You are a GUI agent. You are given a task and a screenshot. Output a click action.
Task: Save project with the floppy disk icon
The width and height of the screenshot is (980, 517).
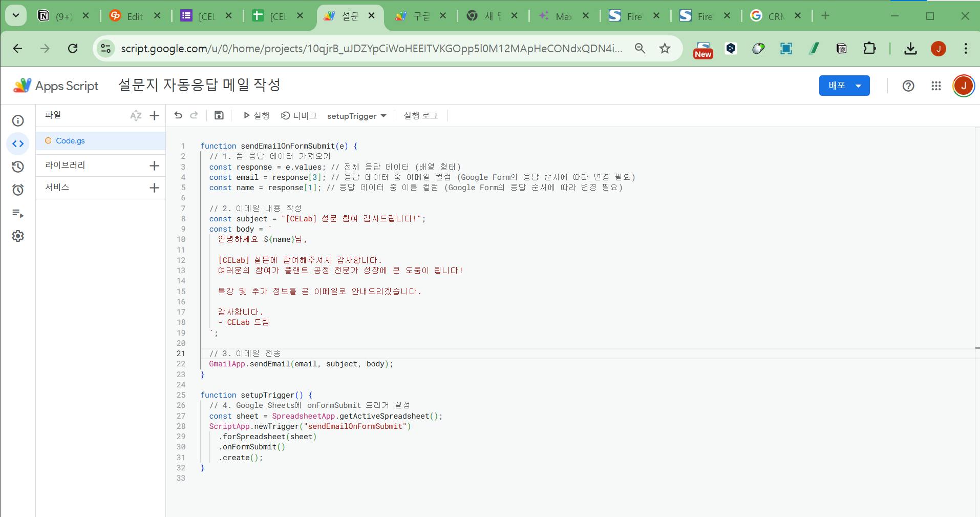(x=219, y=115)
